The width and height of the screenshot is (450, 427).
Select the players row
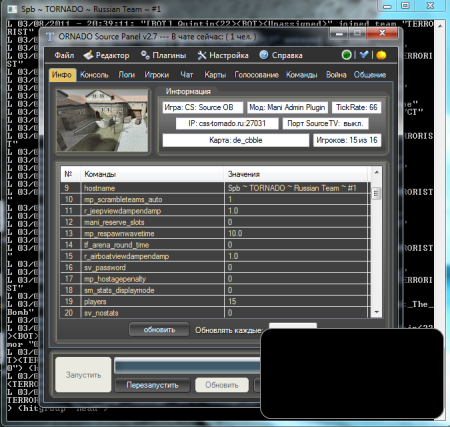pos(215,302)
